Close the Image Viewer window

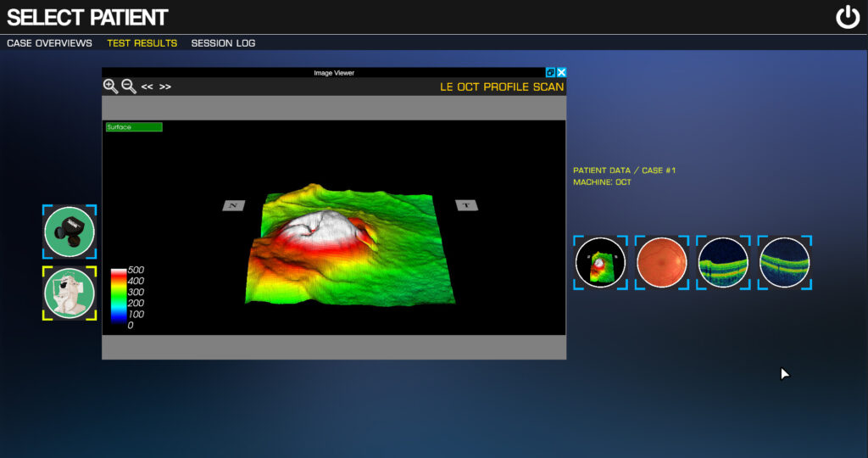(x=561, y=73)
